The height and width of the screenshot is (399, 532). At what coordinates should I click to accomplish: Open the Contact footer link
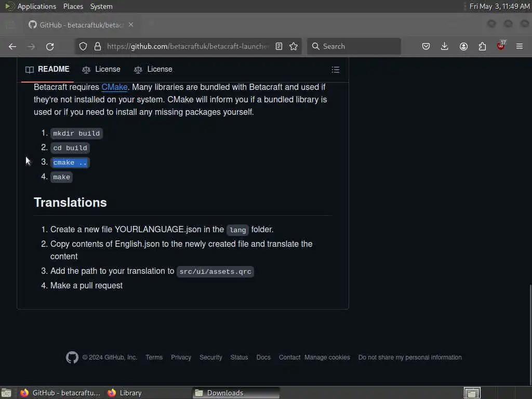289,357
